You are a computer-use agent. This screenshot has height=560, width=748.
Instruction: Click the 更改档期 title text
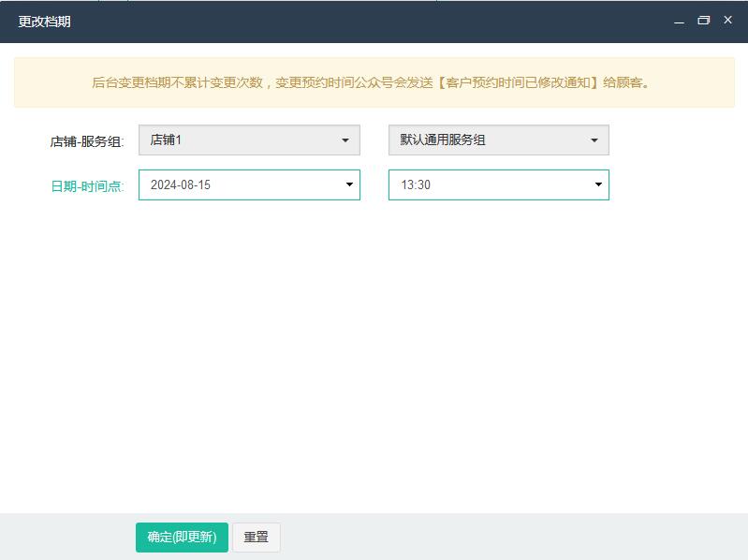click(x=44, y=21)
